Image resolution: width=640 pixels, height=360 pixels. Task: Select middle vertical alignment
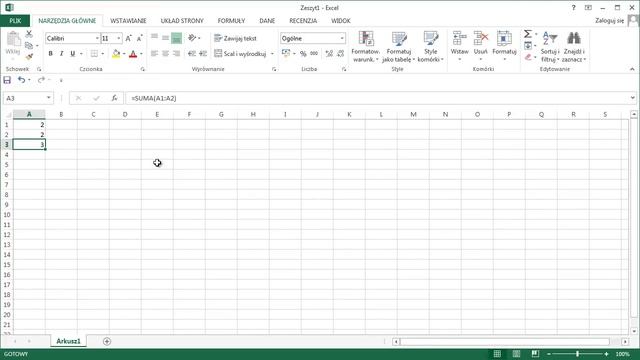pos(165,38)
